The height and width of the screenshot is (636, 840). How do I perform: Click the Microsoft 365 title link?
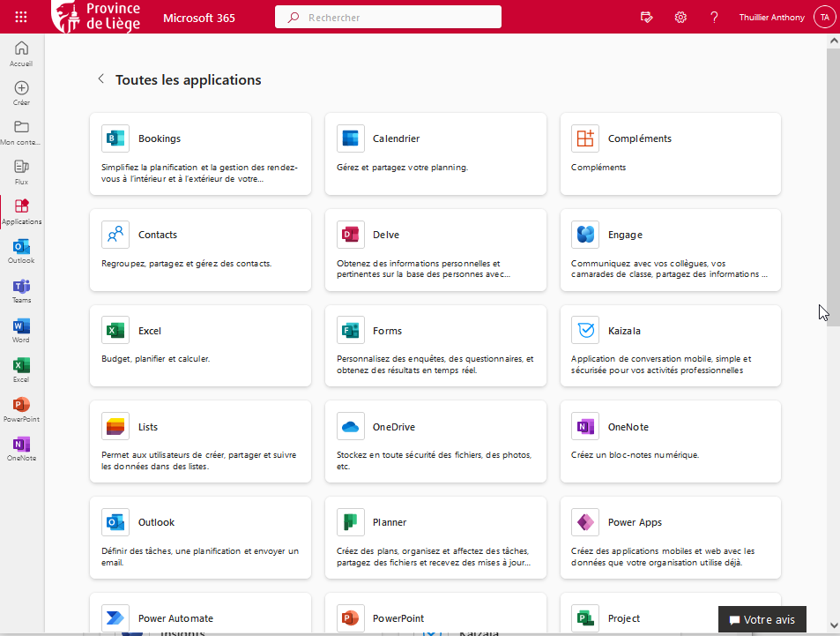point(199,18)
